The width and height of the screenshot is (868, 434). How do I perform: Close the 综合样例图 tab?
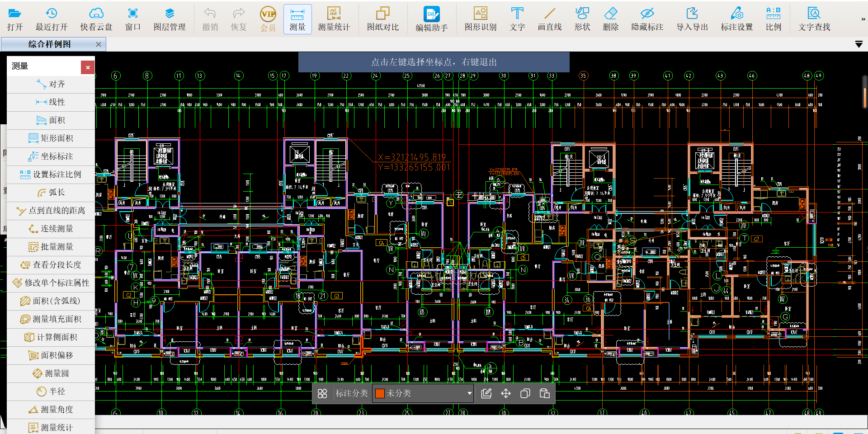(99, 44)
